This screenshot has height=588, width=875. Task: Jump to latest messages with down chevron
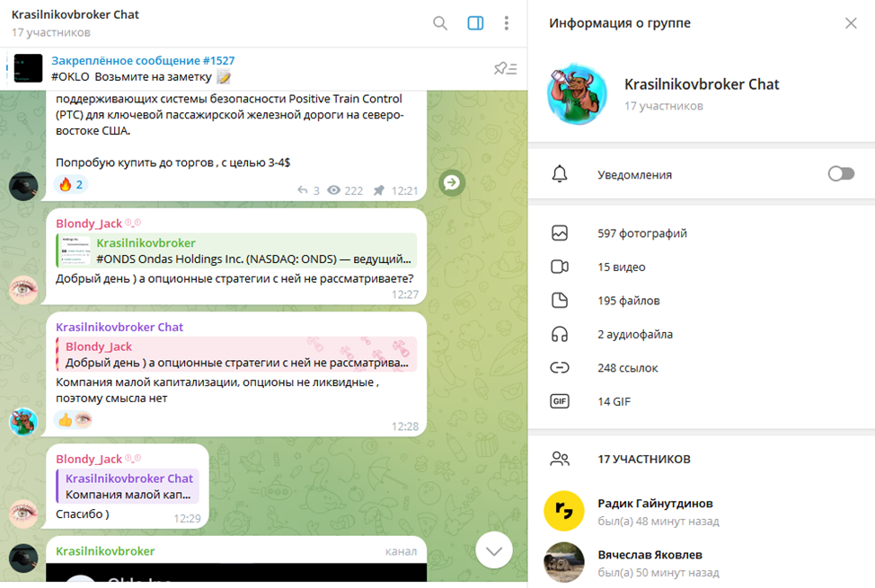[494, 550]
